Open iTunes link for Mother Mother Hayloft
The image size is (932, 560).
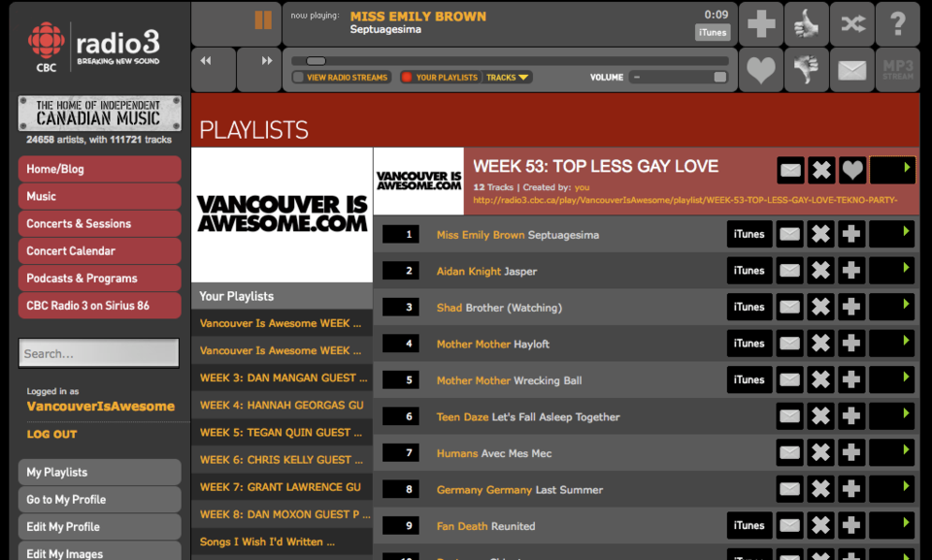pyautogui.click(x=749, y=343)
